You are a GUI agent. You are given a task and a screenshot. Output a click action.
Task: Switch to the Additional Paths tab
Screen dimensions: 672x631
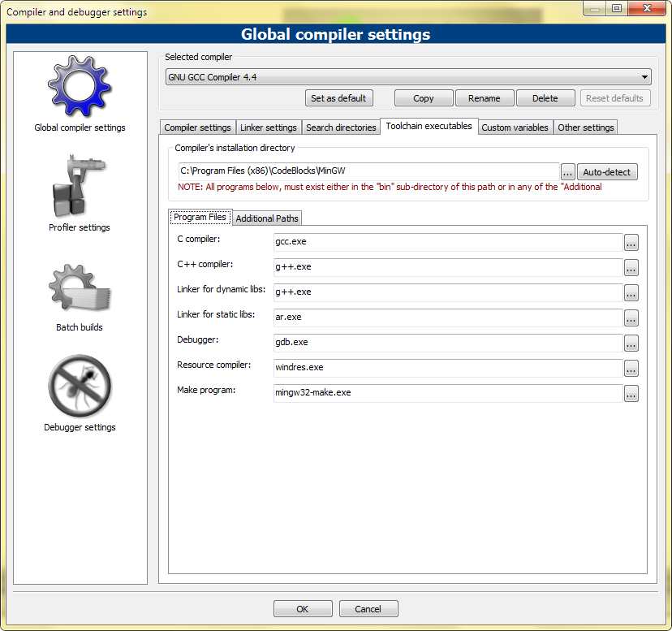point(267,218)
